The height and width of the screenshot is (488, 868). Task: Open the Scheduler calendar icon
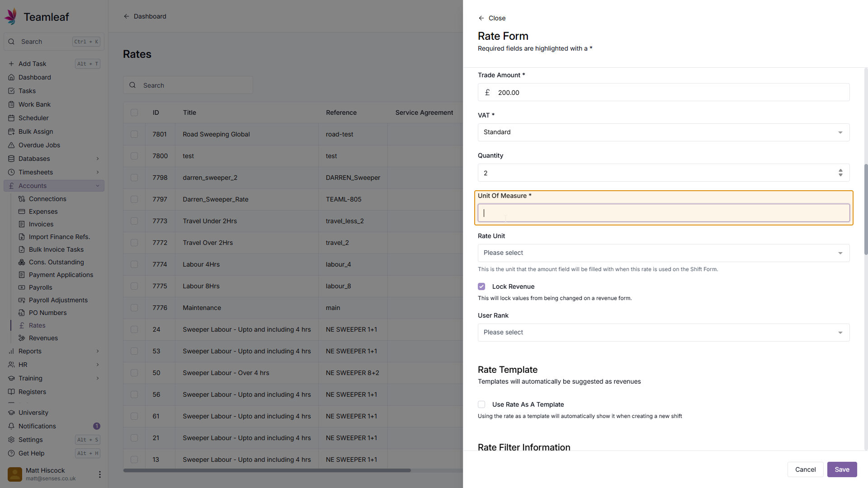(11, 118)
